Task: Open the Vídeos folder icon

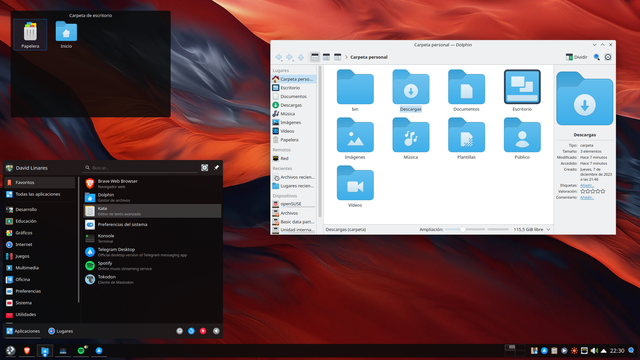Action: coord(355,187)
